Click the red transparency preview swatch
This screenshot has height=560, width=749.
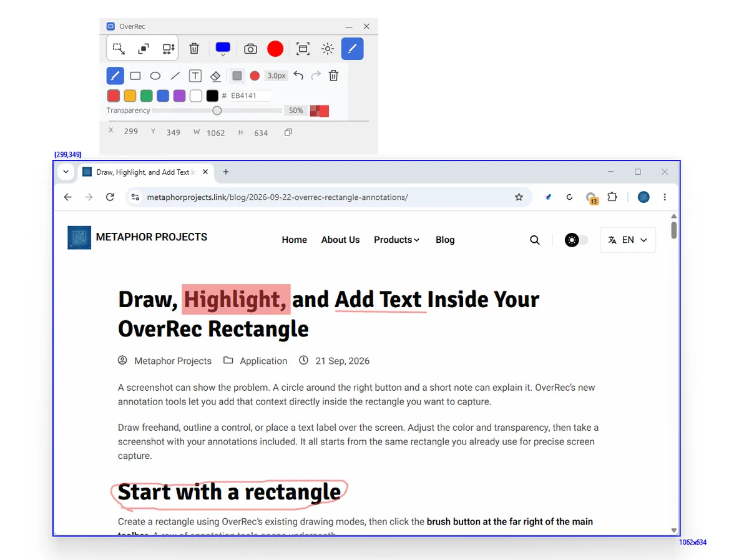(x=320, y=111)
